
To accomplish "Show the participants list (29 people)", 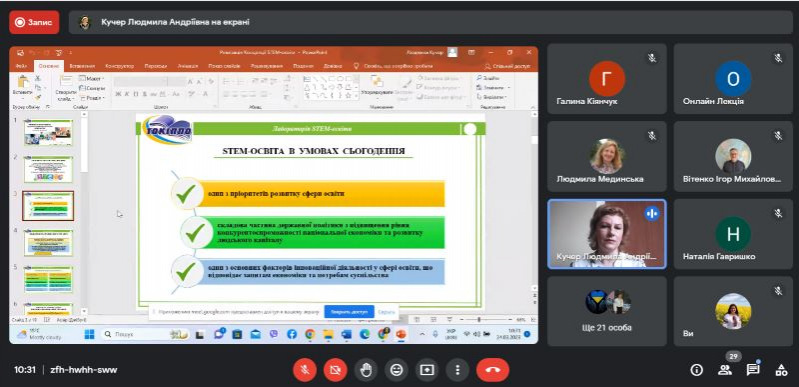I will tap(725, 370).
